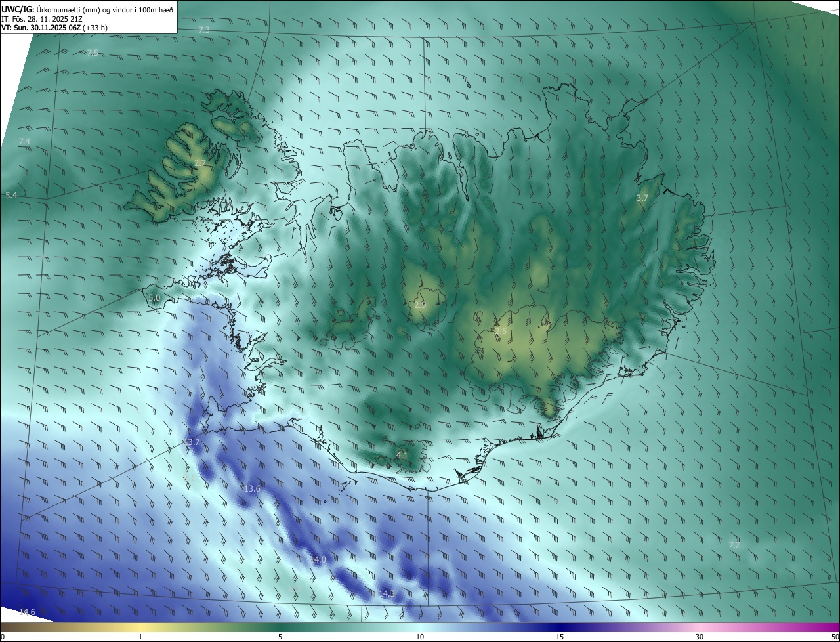
Task: Click the 7.3 value label
Action: click(204, 30)
